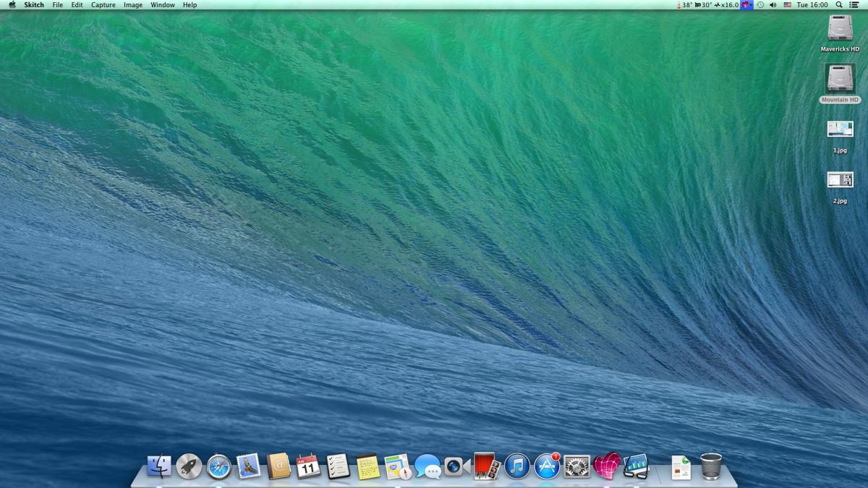Image resolution: width=868 pixels, height=488 pixels.
Task: Open the Window menu
Action: (163, 5)
